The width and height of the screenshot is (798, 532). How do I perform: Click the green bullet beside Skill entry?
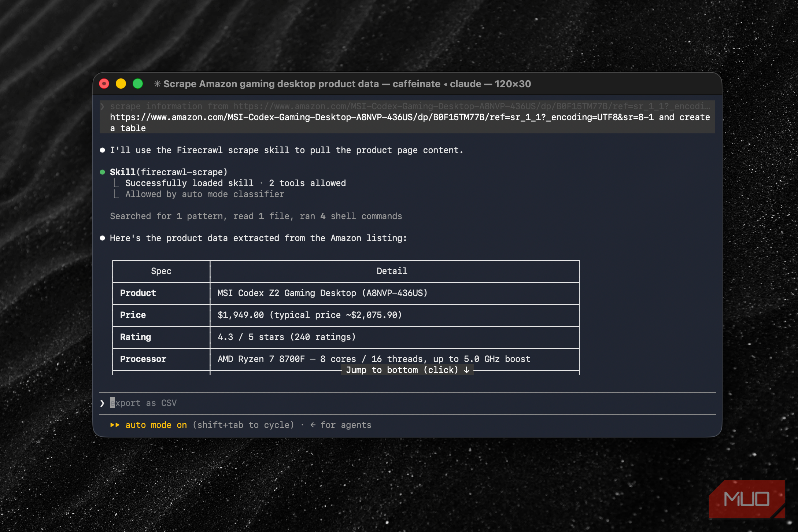(103, 172)
